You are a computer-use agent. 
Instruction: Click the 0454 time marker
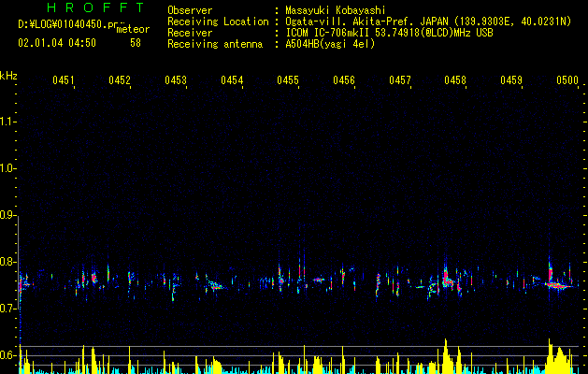232,80
